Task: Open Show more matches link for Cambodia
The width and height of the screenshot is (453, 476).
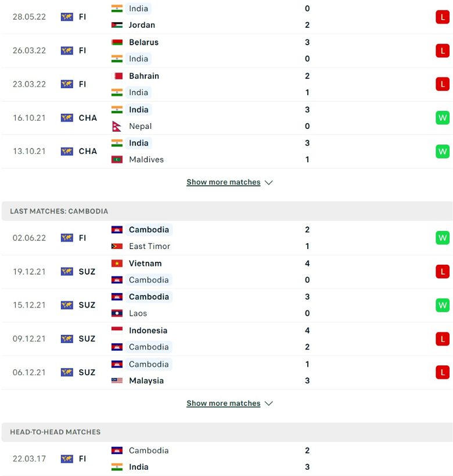Action: click(x=224, y=403)
